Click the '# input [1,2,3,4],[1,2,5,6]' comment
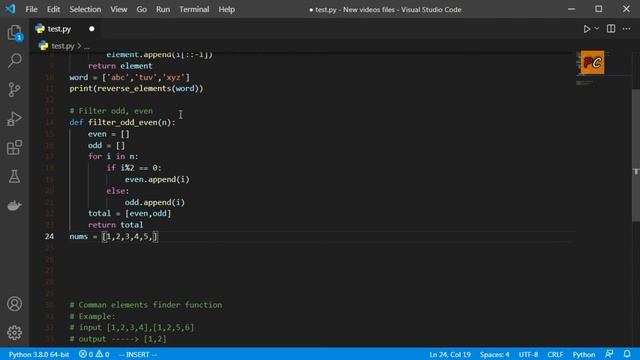This screenshot has height=360, width=640. [131, 327]
